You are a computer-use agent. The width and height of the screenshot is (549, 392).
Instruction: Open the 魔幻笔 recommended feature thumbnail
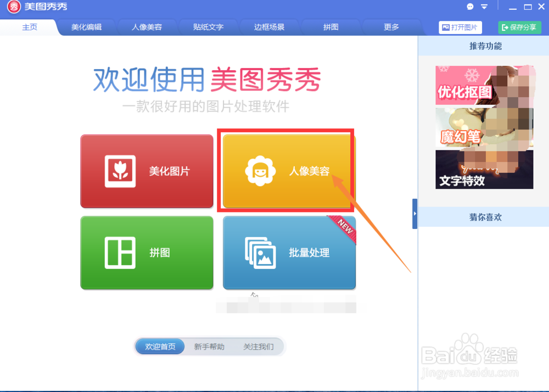(484, 128)
